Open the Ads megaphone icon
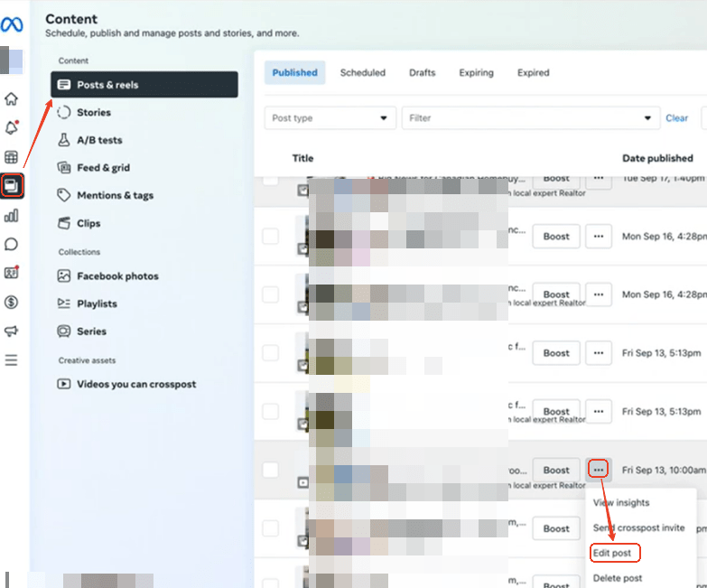 click(x=11, y=331)
